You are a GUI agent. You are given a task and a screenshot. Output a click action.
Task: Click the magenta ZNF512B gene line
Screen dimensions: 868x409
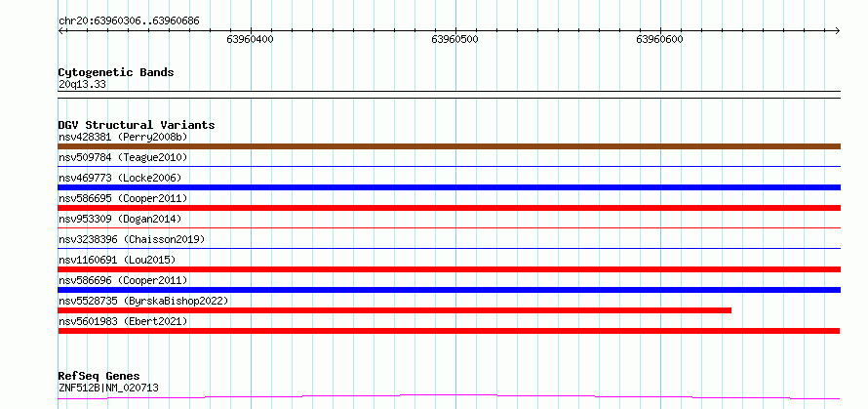click(449, 396)
